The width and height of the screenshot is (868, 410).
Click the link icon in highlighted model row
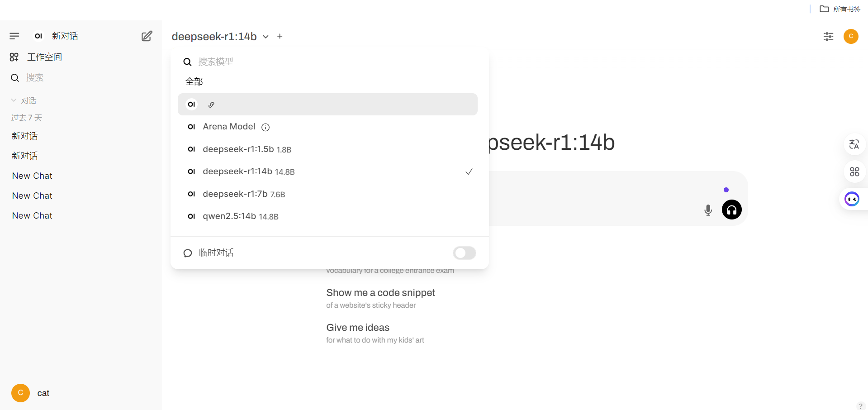click(211, 105)
